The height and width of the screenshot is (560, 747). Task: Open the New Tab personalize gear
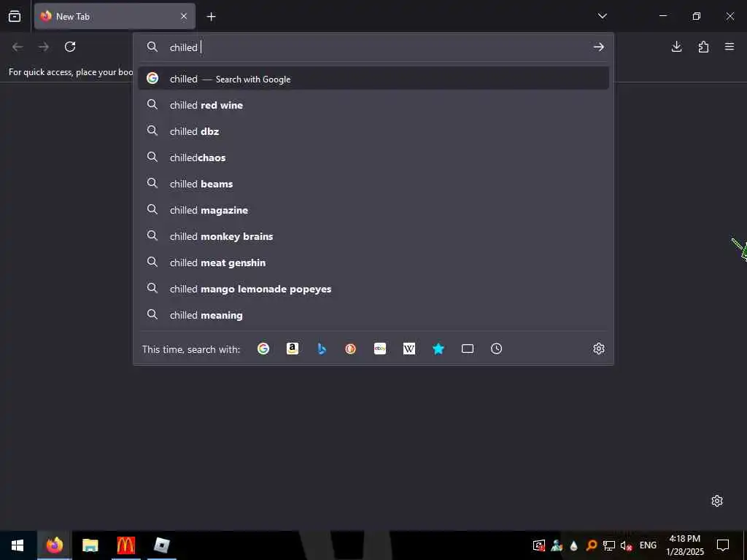(717, 501)
